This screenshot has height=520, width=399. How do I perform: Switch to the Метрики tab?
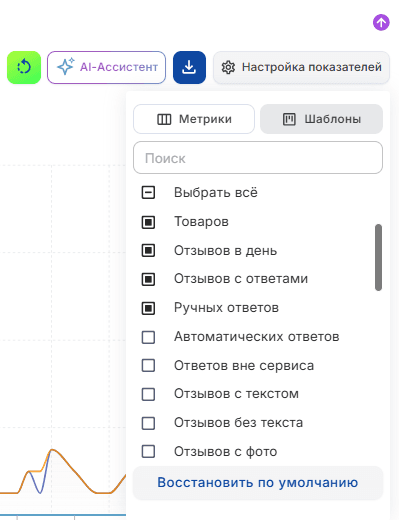(x=194, y=119)
